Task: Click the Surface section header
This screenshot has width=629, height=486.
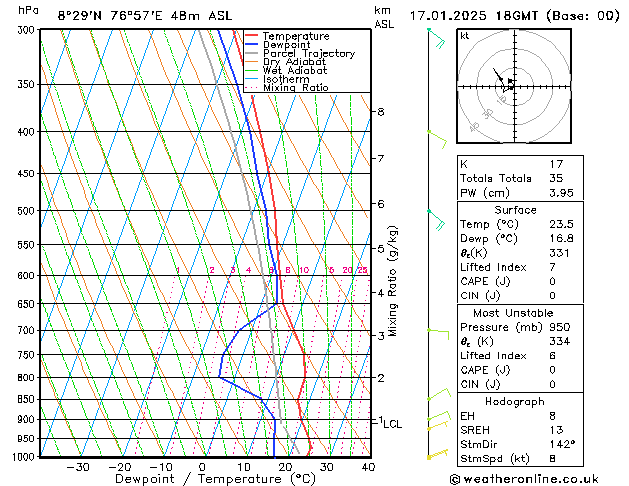Action: [515, 211]
